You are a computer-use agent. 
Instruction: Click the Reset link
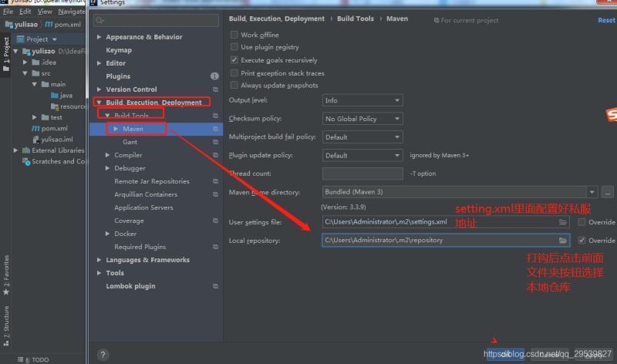606,20
